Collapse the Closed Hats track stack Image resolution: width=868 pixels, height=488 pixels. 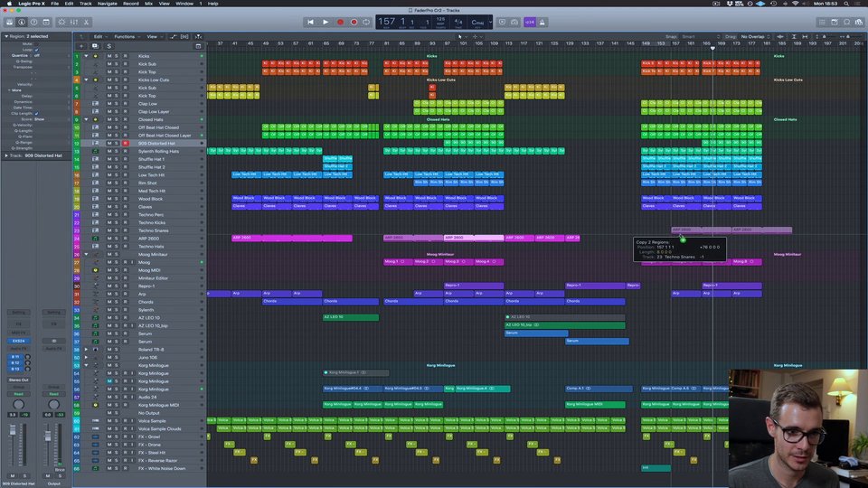click(x=86, y=119)
